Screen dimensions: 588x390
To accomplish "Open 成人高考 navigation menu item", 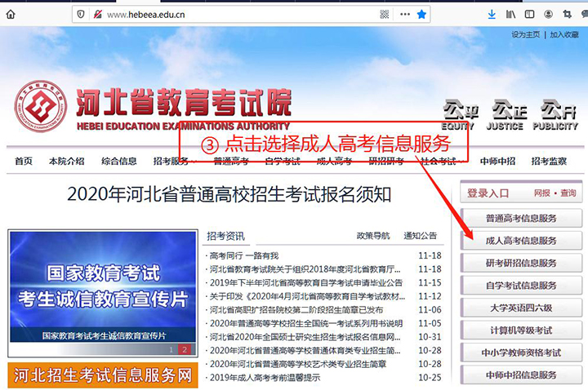I will [335, 162].
